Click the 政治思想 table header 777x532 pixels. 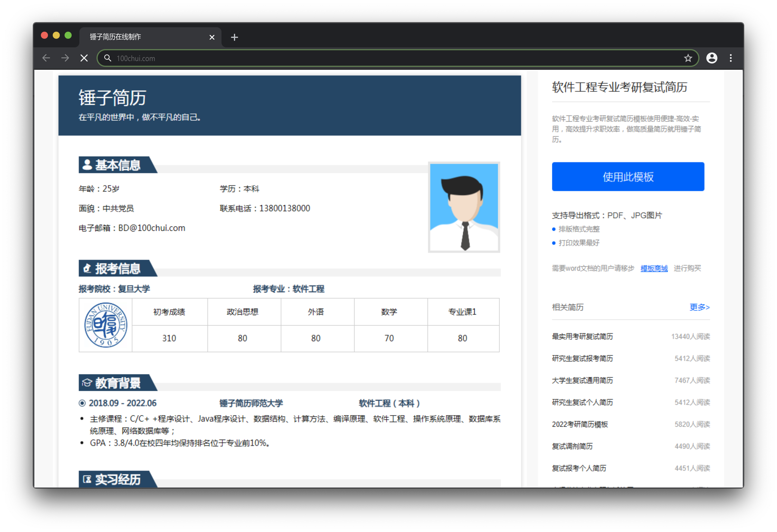(243, 312)
